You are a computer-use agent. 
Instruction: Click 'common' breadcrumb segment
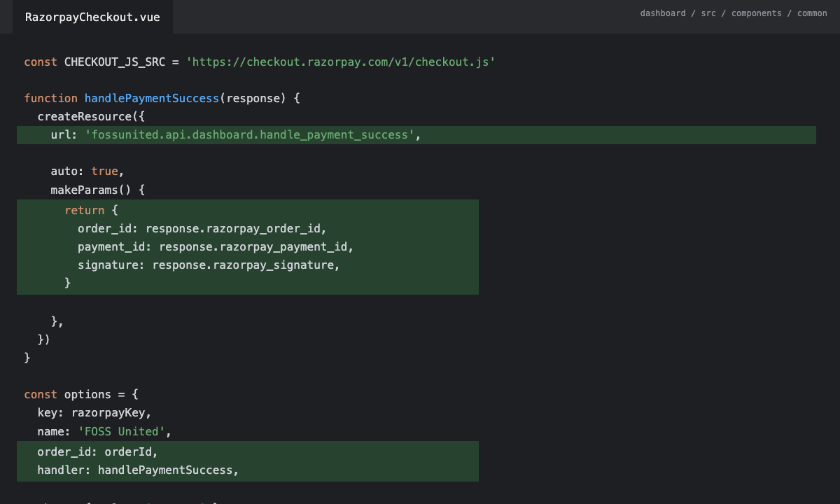click(x=812, y=13)
